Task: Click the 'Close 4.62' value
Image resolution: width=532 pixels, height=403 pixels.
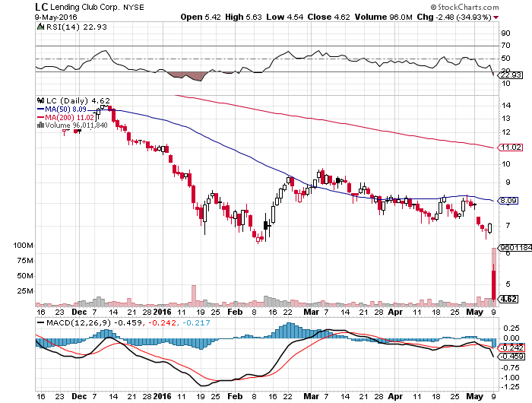Action: click(328, 17)
